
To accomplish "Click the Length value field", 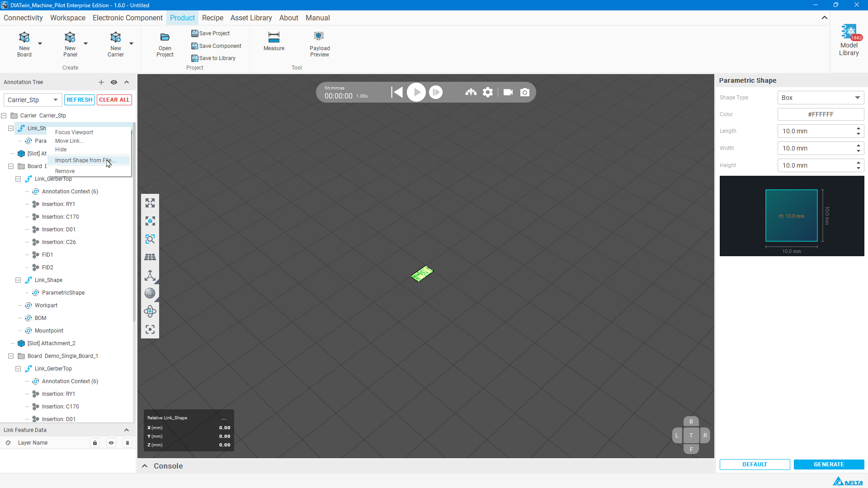I will 816,131.
